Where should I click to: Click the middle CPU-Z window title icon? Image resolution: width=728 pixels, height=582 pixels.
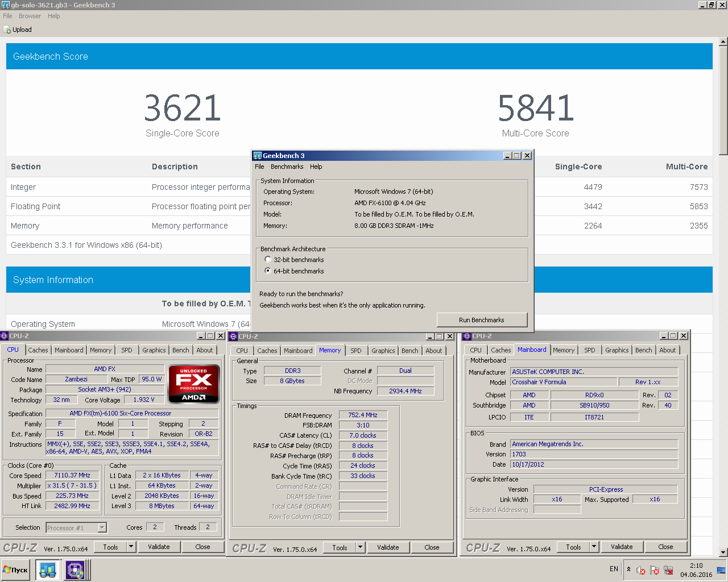[x=233, y=336]
